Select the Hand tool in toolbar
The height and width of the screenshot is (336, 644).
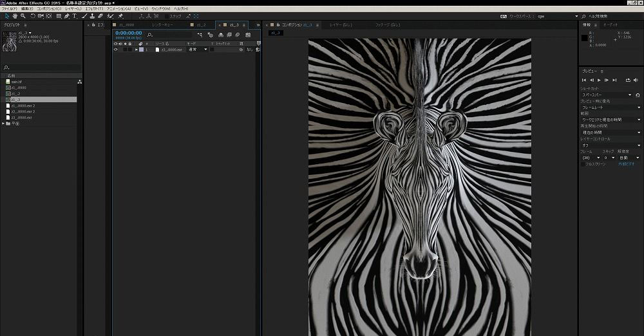click(15, 16)
